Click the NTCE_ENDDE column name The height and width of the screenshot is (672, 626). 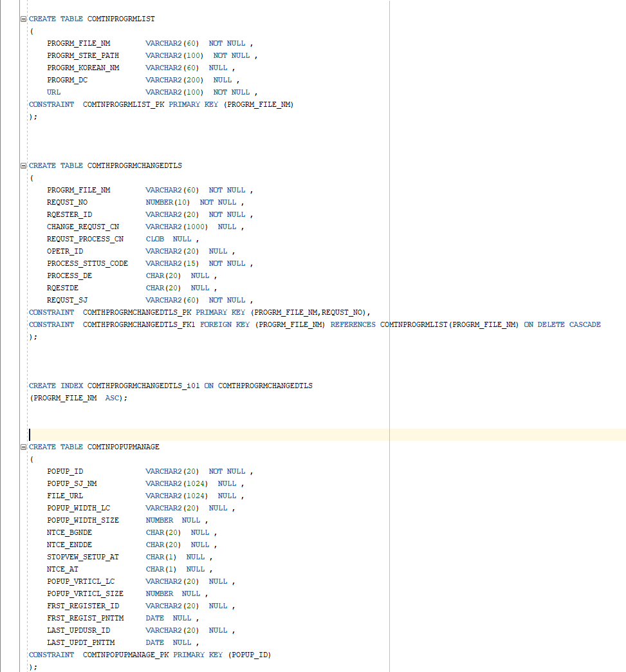click(x=69, y=545)
